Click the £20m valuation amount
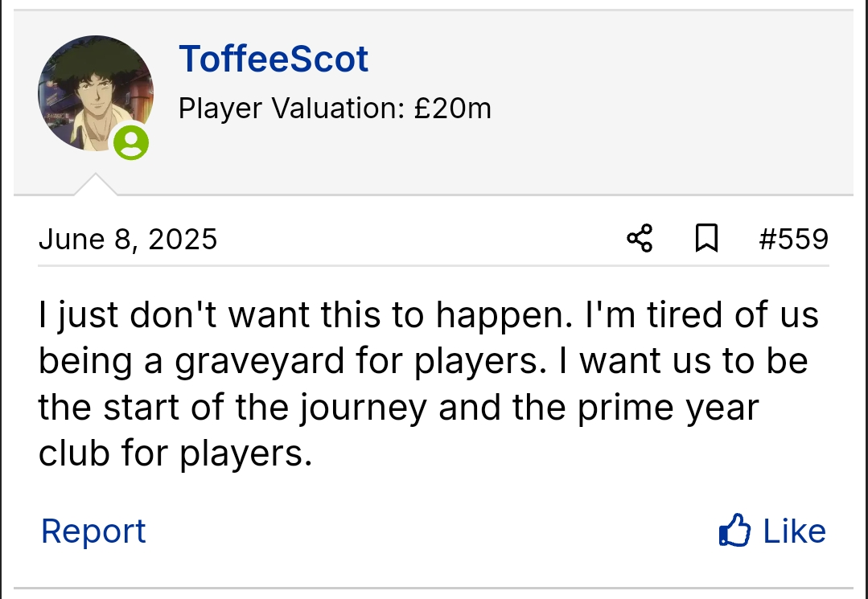 pos(452,108)
